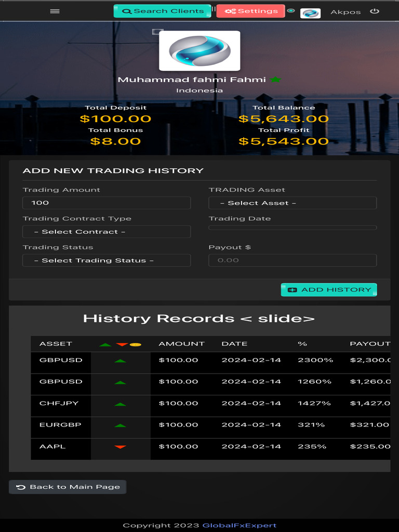Viewport: 399px width, 532px height.
Task: Click the red down arrow in the AAPL row
Action: point(120,447)
